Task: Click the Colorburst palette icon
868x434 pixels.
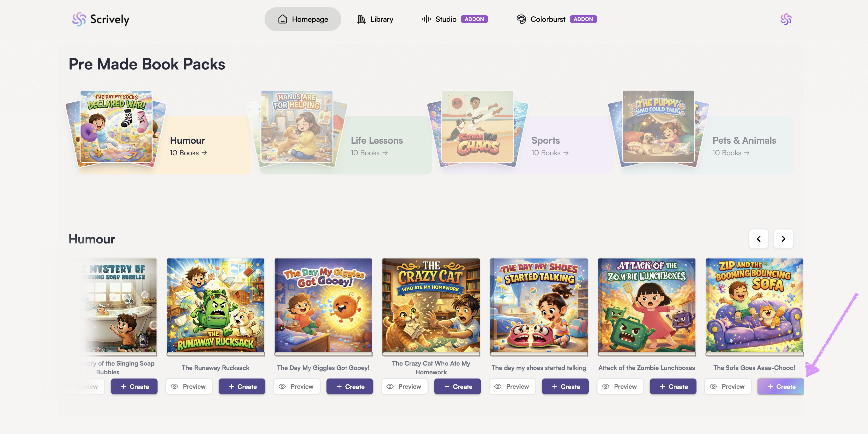Action: (521, 19)
